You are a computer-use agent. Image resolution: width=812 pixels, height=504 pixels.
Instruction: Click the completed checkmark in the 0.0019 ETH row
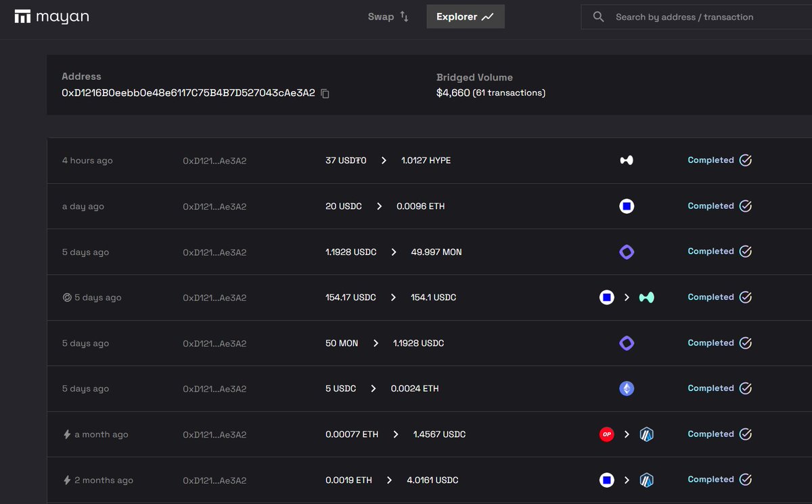745,480
